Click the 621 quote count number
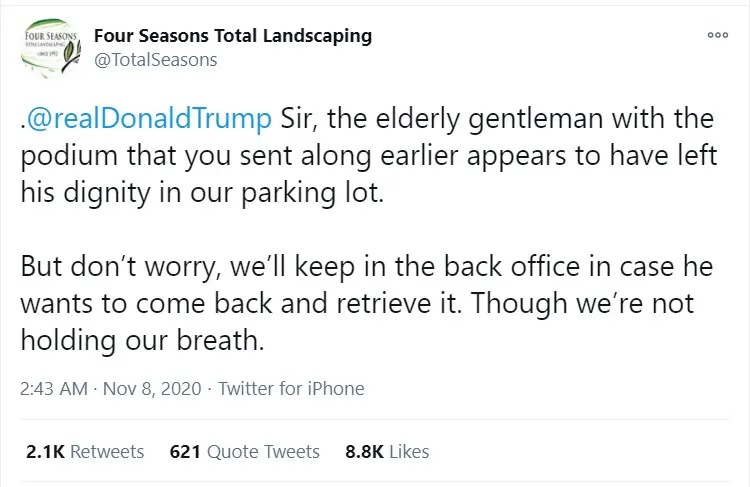The height and width of the screenshot is (487, 750). 186,452
